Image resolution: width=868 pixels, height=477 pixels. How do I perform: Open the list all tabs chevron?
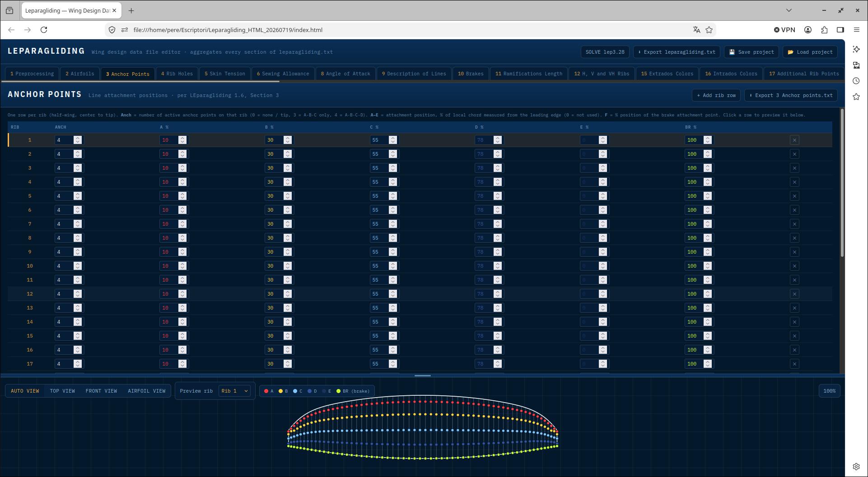point(789,10)
